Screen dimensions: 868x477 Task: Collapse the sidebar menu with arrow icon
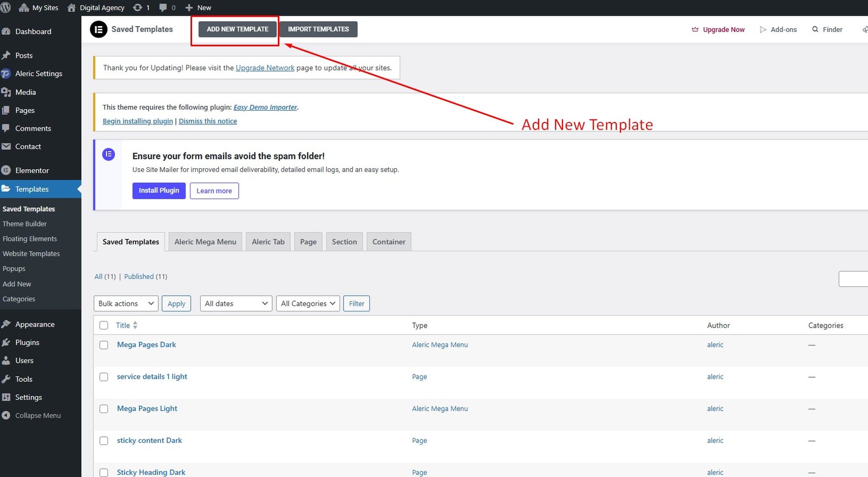tap(6, 416)
